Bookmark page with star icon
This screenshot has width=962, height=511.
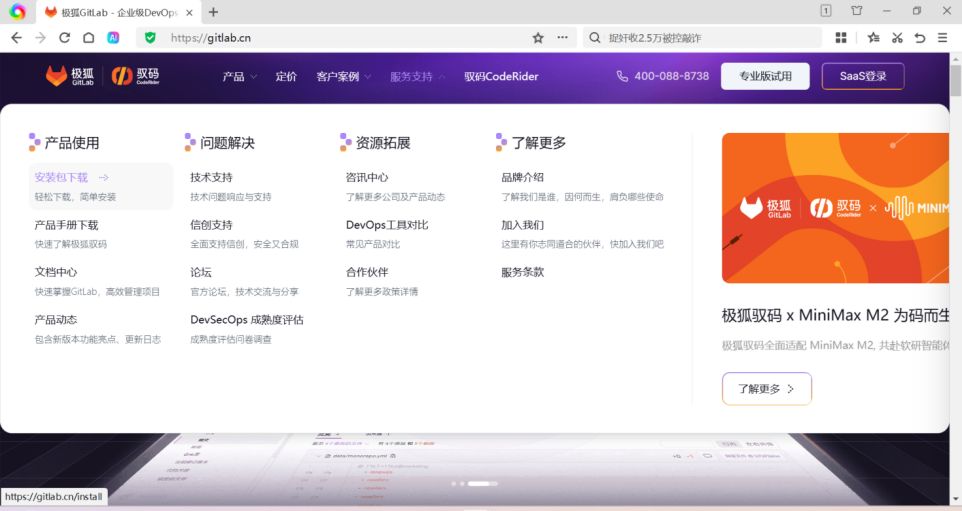pyautogui.click(x=538, y=38)
